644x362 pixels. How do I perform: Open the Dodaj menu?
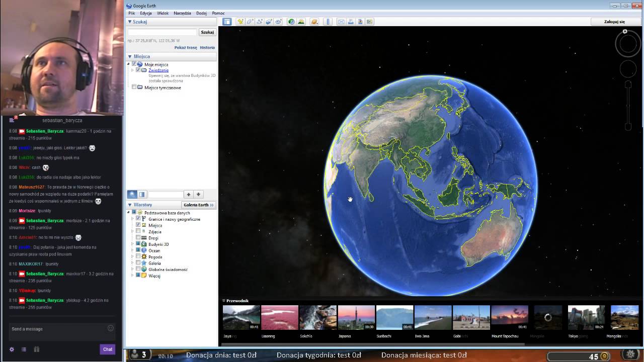201,13
